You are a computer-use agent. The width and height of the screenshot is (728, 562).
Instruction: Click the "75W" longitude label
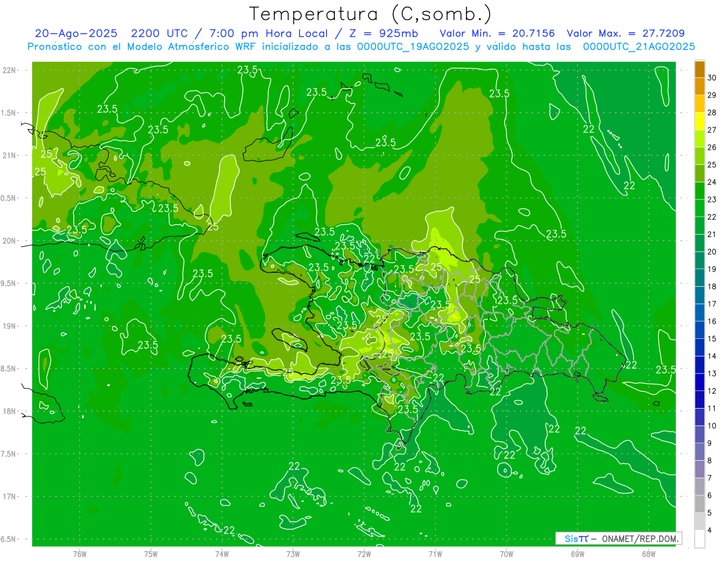point(151,554)
